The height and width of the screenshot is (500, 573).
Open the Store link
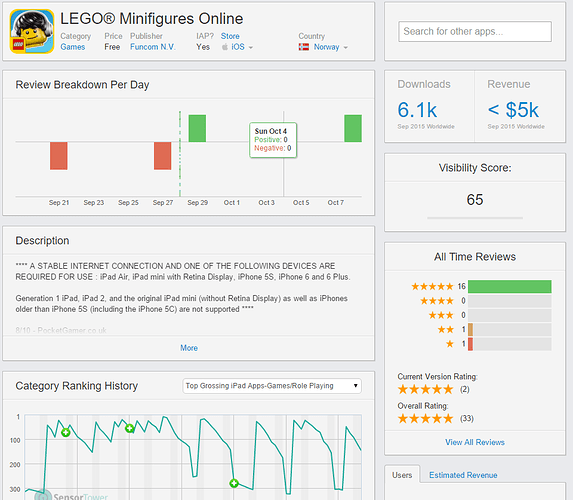[x=230, y=36]
